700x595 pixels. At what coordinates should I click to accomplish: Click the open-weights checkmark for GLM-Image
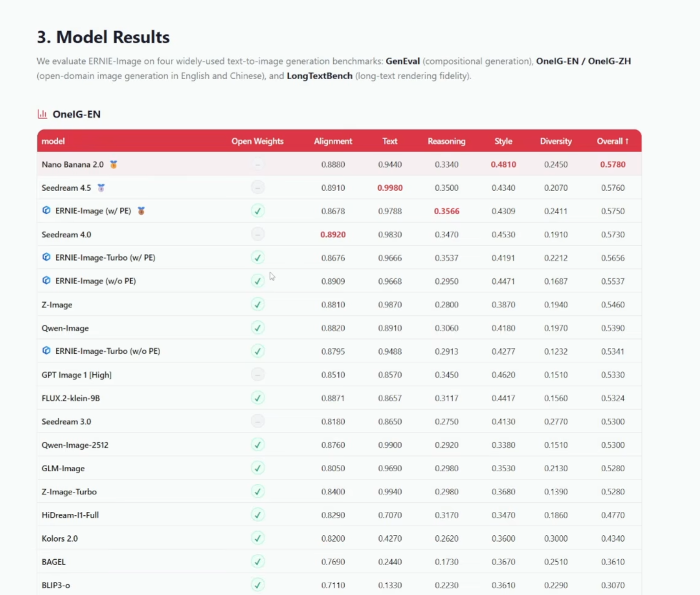pos(258,468)
